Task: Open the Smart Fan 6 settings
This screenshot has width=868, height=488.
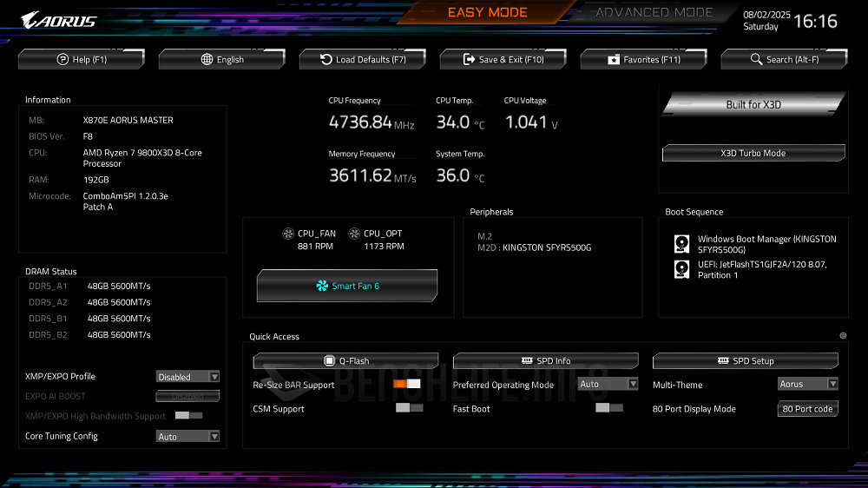Action: (x=347, y=286)
